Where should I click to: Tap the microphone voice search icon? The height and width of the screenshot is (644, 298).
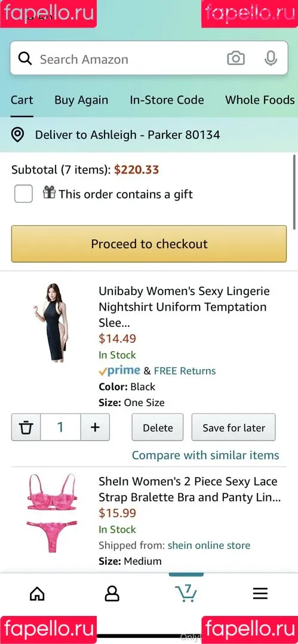pyautogui.click(x=271, y=58)
